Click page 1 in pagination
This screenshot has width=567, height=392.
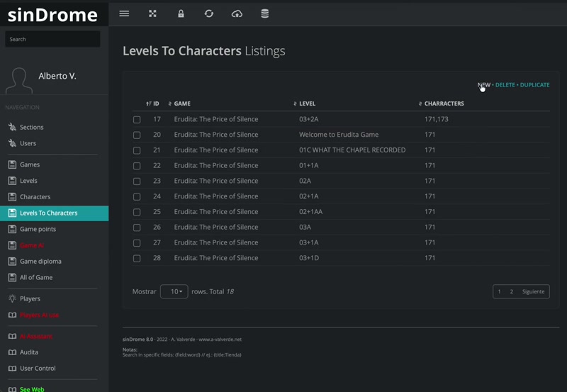click(x=500, y=291)
